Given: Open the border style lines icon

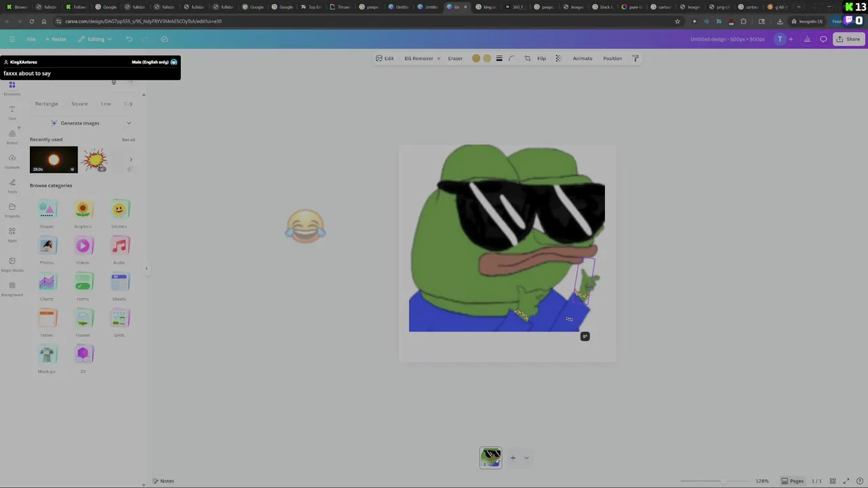Looking at the screenshot, I should point(499,58).
